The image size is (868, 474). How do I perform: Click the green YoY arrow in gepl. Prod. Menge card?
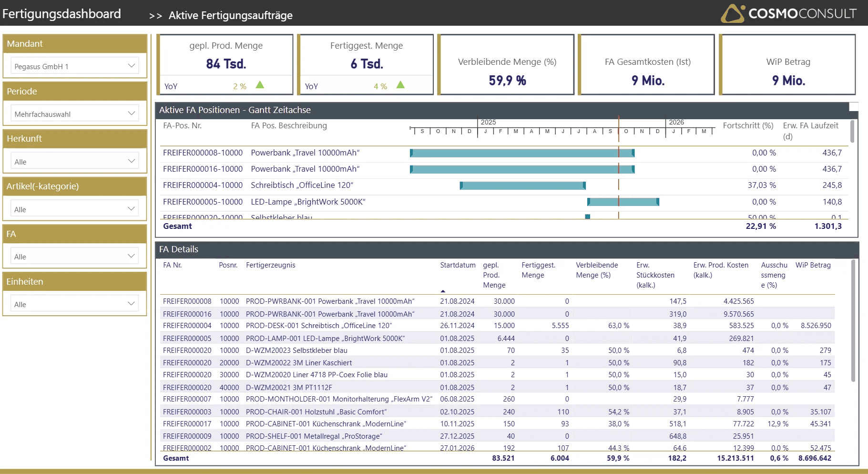260,85
